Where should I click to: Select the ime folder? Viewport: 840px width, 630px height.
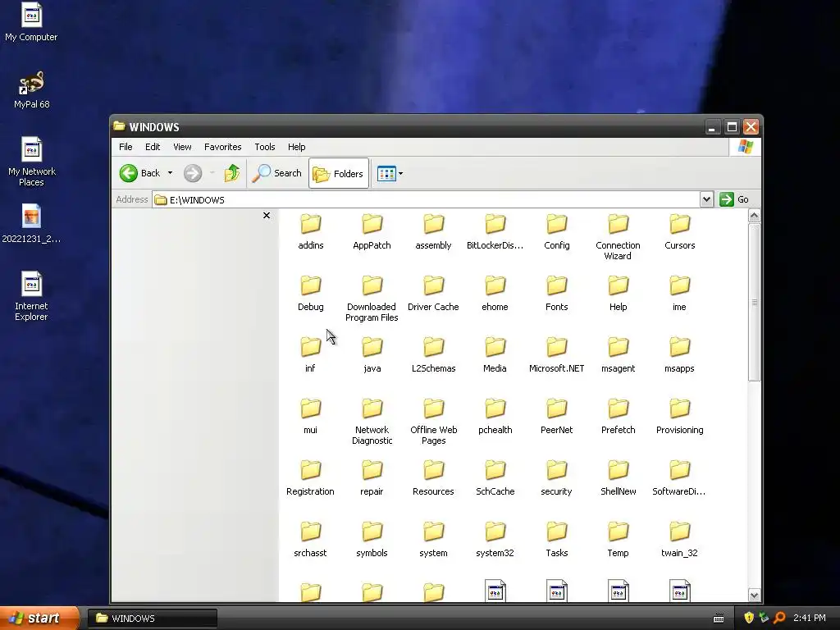click(x=680, y=294)
